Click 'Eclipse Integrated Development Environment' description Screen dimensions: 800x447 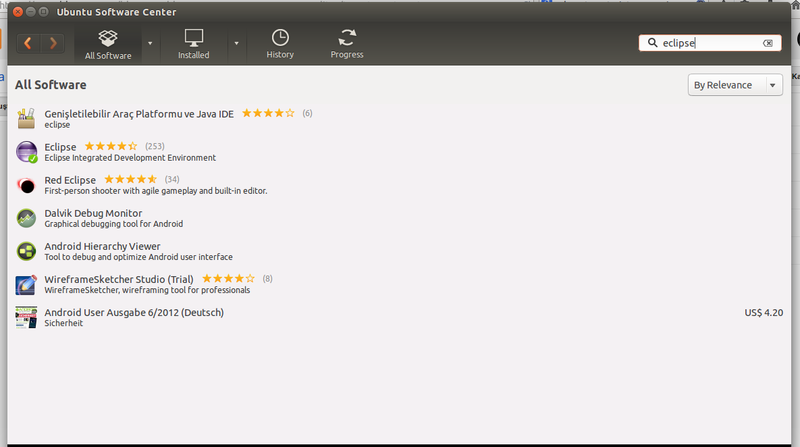tap(130, 158)
